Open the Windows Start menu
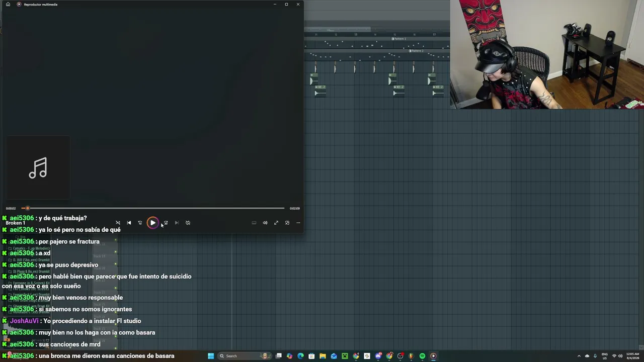Screen dimensions: 644x362 click(211, 356)
